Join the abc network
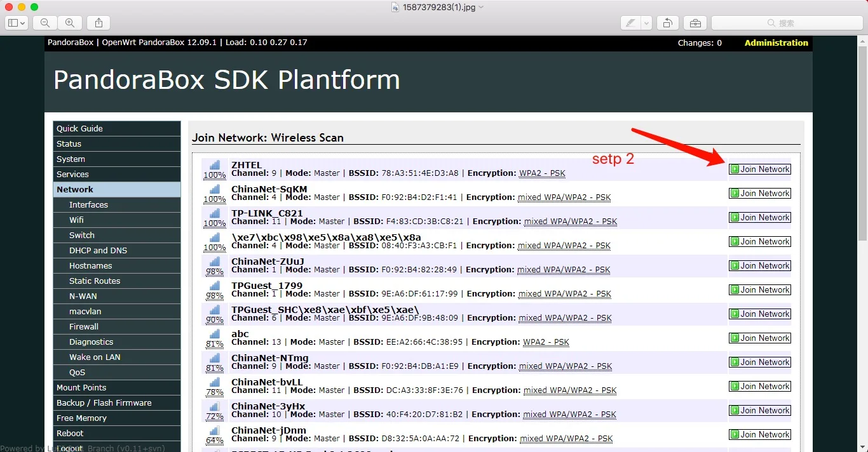Image resolution: width=868 pixels, height=452 pixels. 760,338
